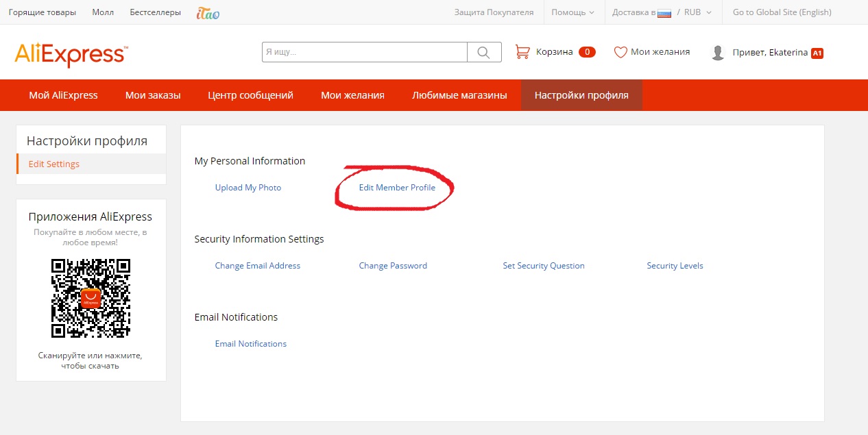868x435 pixels.
Task: Open Мои желания next to the heart
Action: 660,52
